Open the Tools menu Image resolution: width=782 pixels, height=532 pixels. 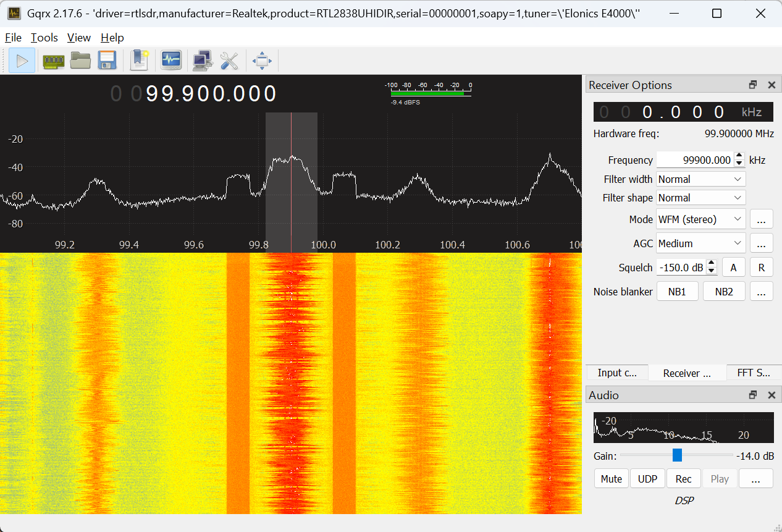coord(44,38)
